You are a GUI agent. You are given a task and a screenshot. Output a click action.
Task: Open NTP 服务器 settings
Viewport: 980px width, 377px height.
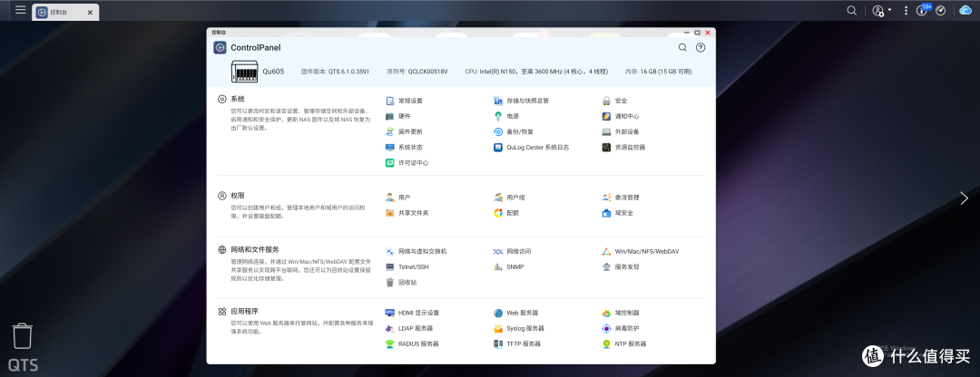624,343
